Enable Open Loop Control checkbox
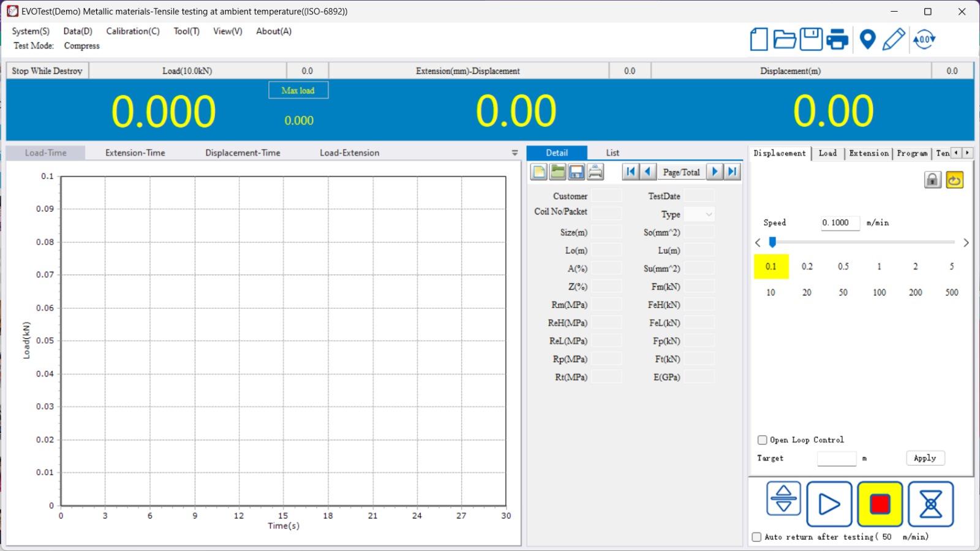This screenshot has height=551, width=980. [x=763, y=440]
